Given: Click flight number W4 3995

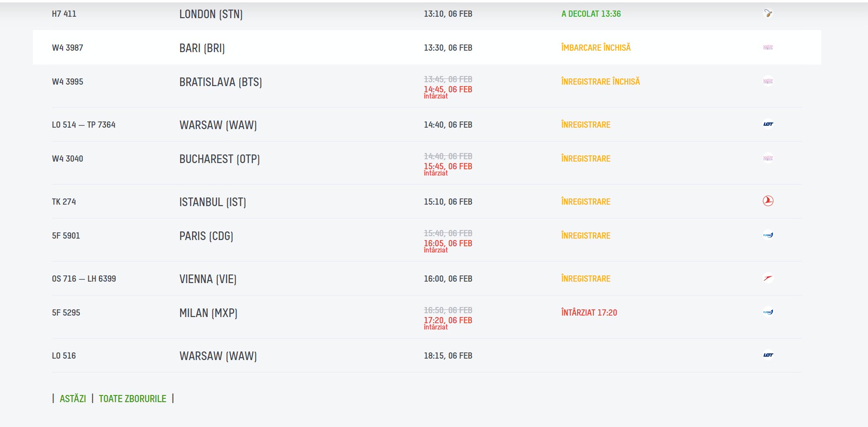Looking at the screenshot, I should pyautogui.click(x=67, y=82).
